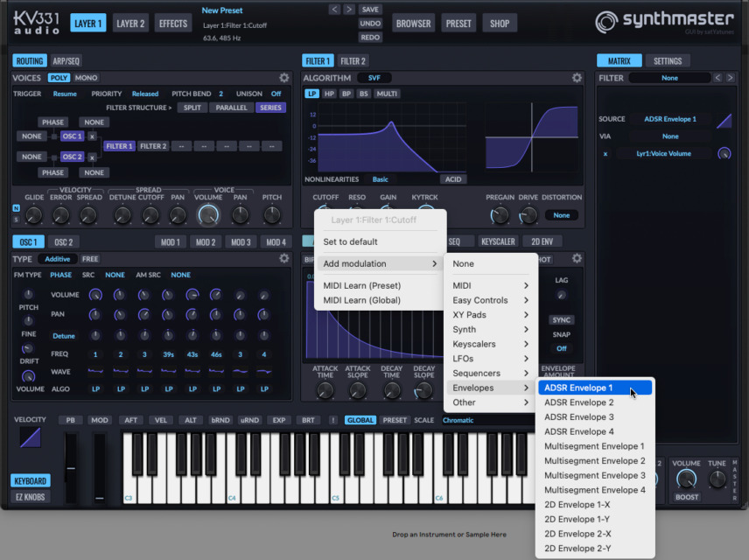
Task: Click the Velocity Error knob
Action: point(60,215)
